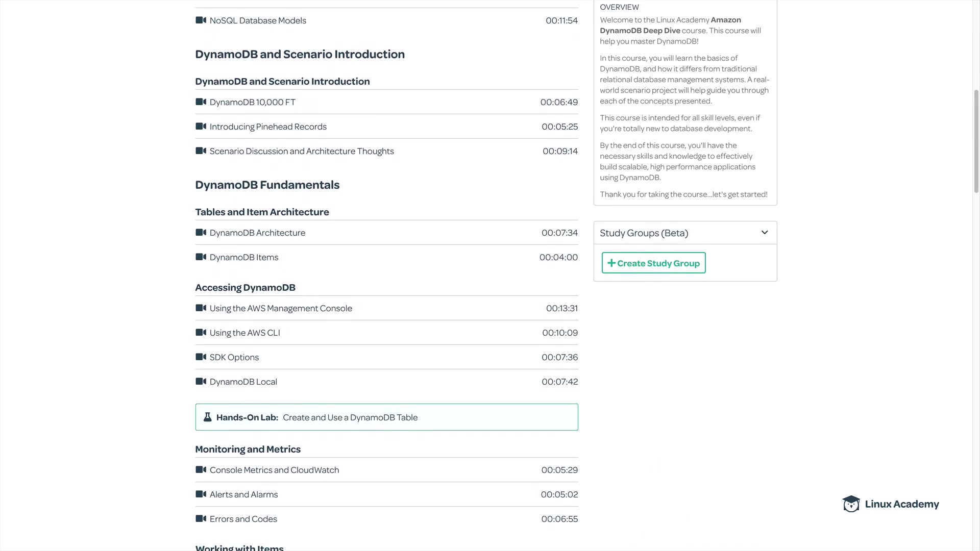Click flask icon in Hands-On Lab box
This screenshot has height=551, width=980.
tap(207, 417)
